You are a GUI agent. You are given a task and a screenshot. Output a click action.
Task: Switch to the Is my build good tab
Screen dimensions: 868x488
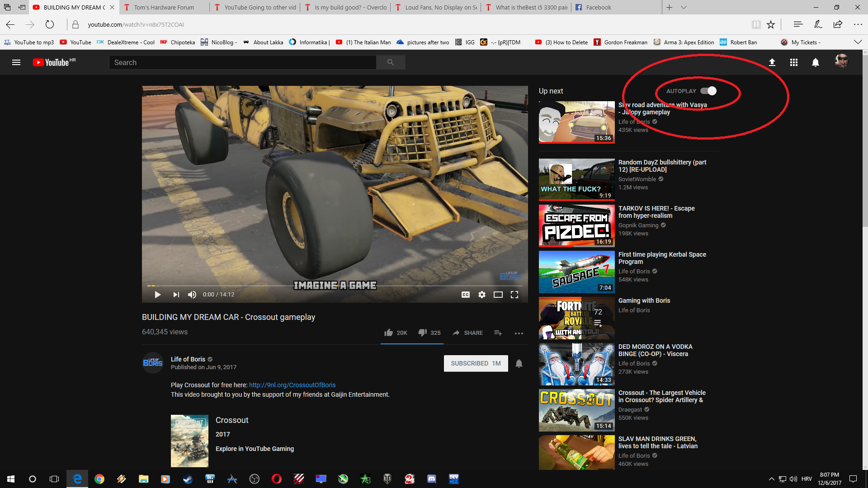point(346,7)
